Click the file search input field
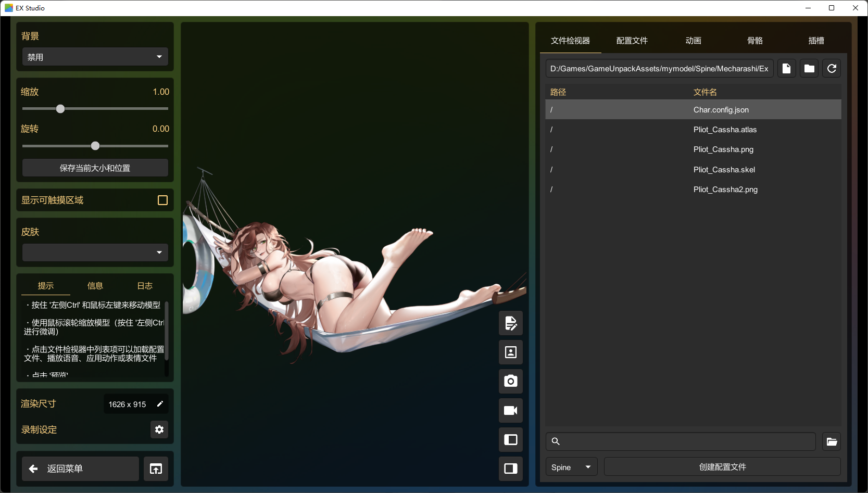868x493 pixels. point(681,441)
